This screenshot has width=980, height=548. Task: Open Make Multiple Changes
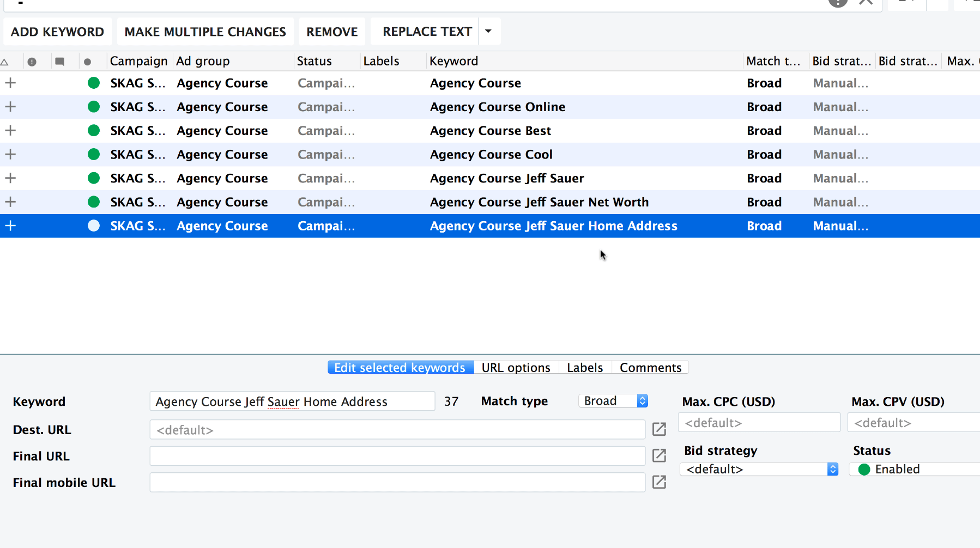(205, 32)
